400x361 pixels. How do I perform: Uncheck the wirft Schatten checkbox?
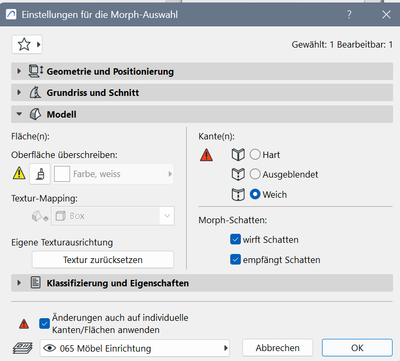[235, 239]
